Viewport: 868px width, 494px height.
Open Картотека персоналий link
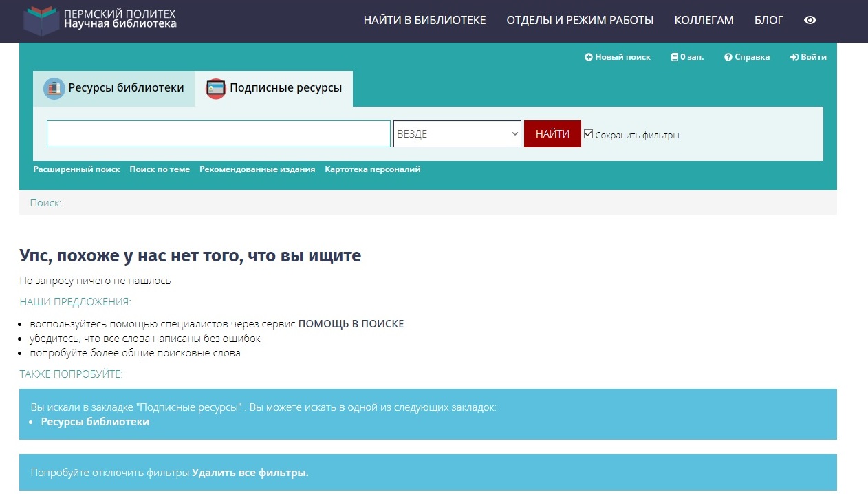coord(372,169)
